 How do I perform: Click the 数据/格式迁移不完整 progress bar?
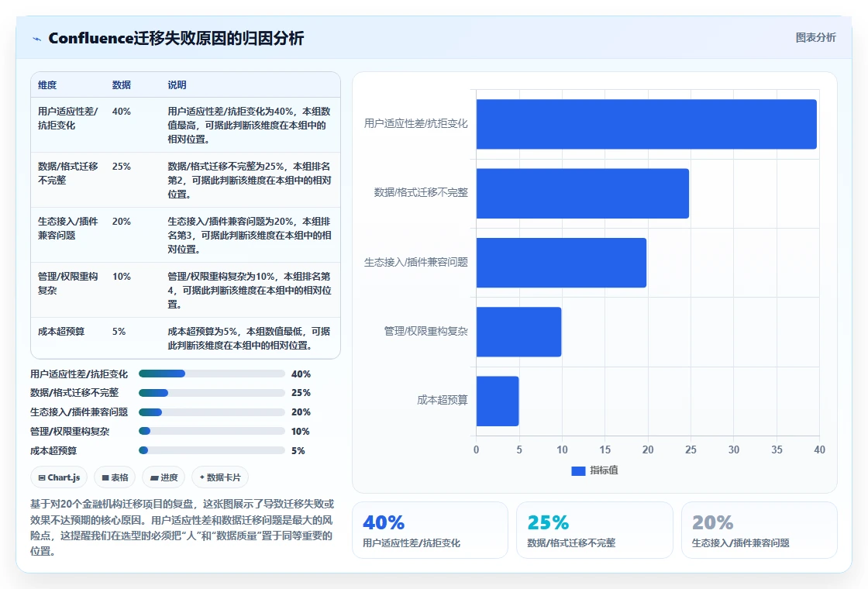tap(212, 393)
